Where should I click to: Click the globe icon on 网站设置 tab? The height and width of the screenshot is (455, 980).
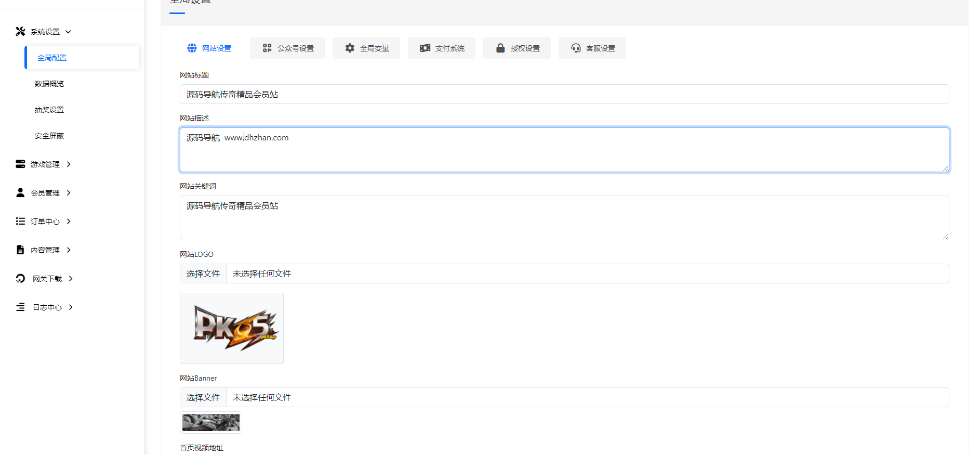(x=192, y=48)
